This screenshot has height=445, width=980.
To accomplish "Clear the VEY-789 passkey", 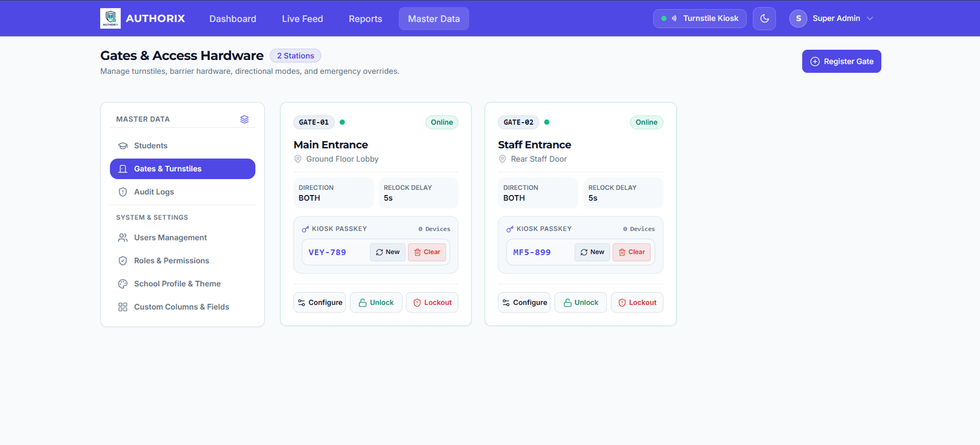I will tap(427, 252).
